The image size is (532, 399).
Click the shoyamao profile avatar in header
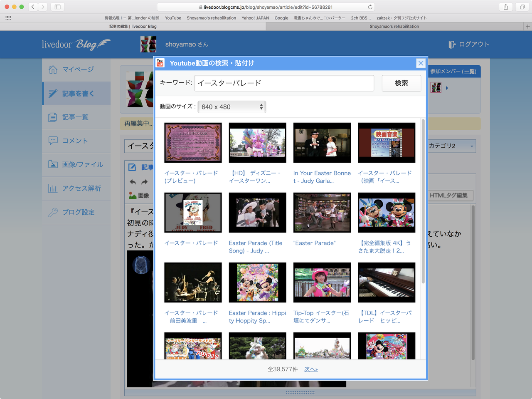click(x=148, y=44)
